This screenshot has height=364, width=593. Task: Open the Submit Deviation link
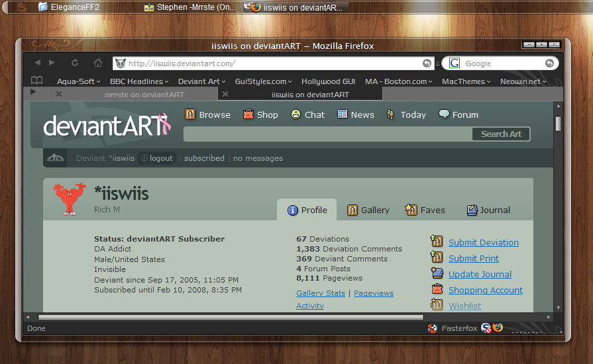tap(483, 242)
